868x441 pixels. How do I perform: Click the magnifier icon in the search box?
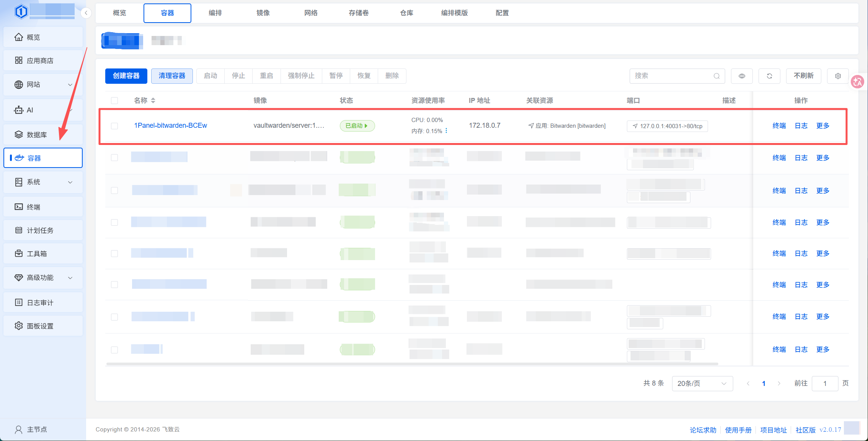(x=716, y=76)
